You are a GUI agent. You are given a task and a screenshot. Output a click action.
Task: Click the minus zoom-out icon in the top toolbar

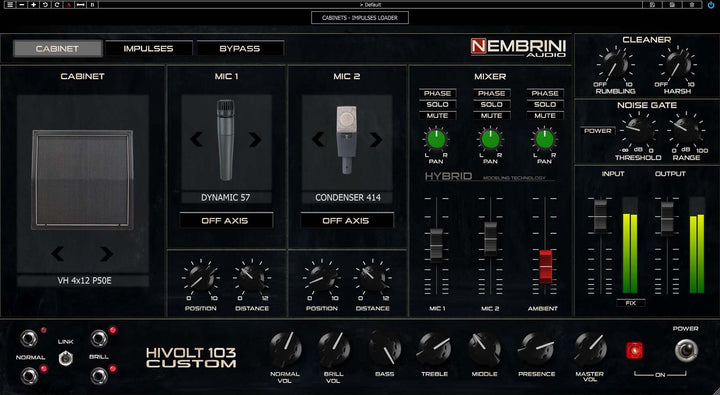point(22,5)
